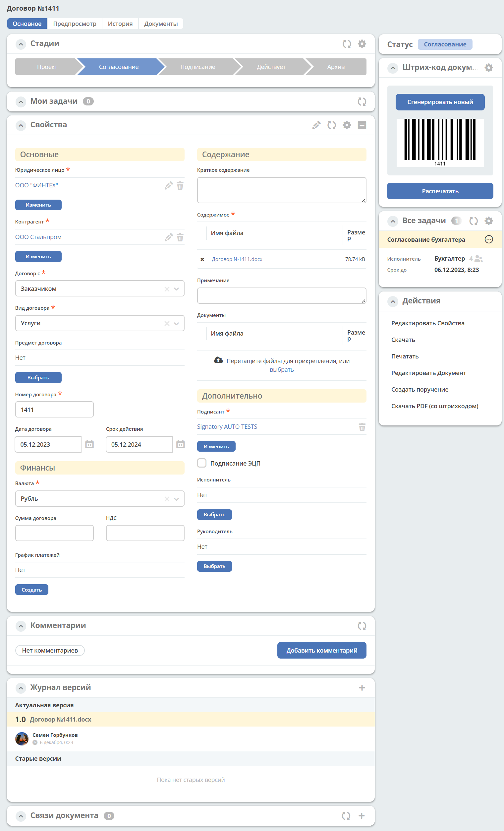The height and width of the screenshot is (831, 504).
Task: Refresh the Все задачи panel
Action: click(473, 221)
